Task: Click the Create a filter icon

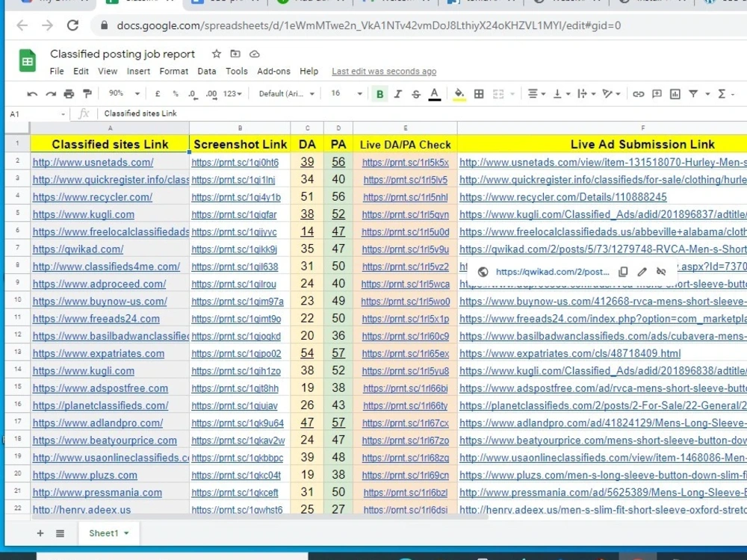Action: pyautogui.click(x=694, y=94)
